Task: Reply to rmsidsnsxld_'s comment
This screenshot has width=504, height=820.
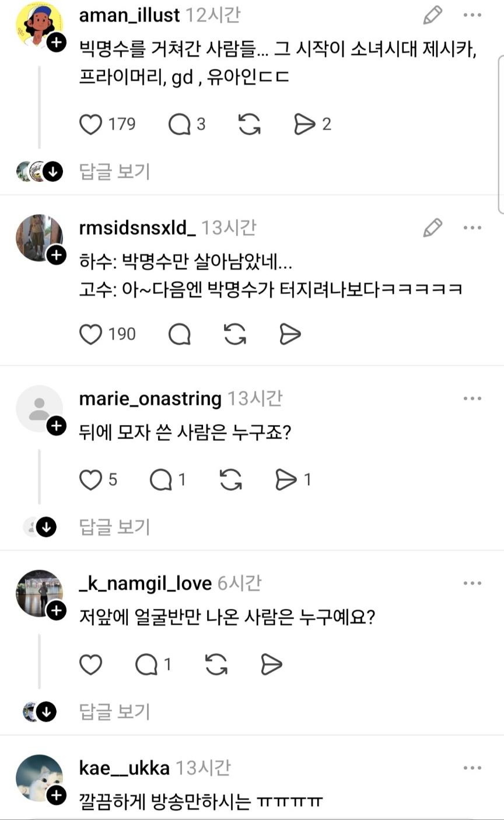Action: (180, 334)
